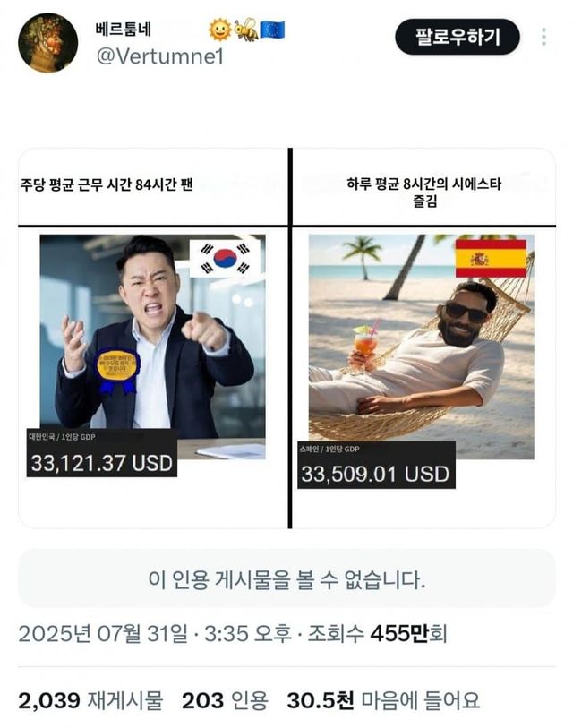Click the unavailable quoted post box
Screen dimensions: 573x728
pyautogui.click(x=286, y=578)
